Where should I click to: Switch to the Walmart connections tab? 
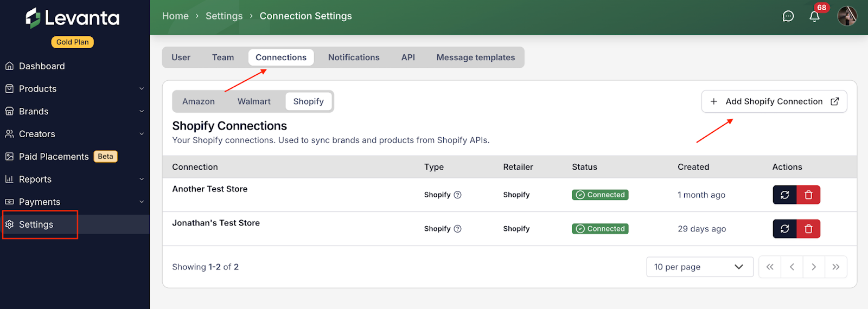(x=254, y=101)
